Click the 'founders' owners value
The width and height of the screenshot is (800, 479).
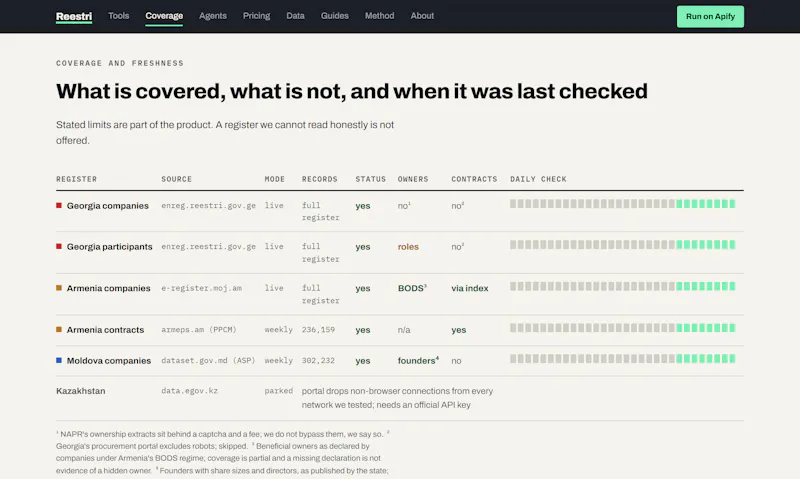coord(418,360)
